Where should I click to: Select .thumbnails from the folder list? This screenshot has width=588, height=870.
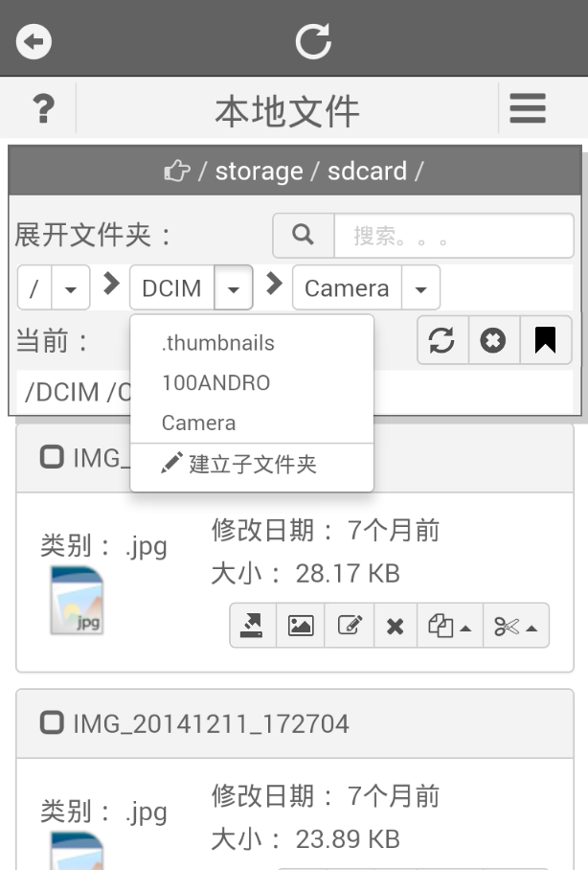pyautogui.click(x=218, y=343)
